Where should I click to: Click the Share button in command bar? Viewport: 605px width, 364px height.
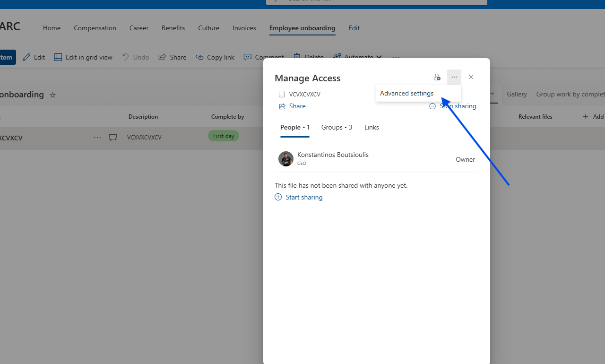(x=173, y=57)
